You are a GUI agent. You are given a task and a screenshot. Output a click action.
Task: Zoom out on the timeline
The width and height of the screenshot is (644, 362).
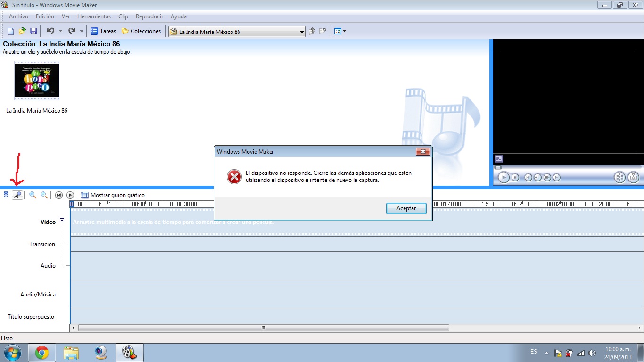[44, 195]
